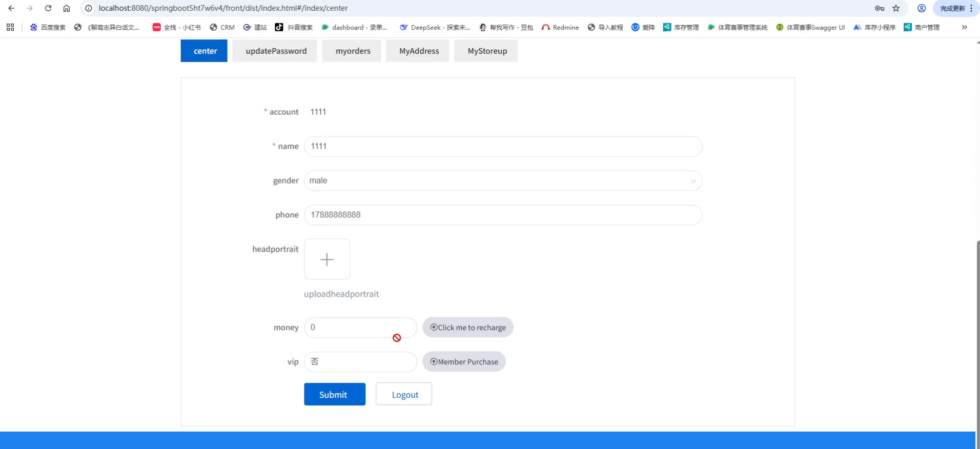Screen dimensions: 980x449
Task: View site information icon in address bar
Action: tap(89, 8)
